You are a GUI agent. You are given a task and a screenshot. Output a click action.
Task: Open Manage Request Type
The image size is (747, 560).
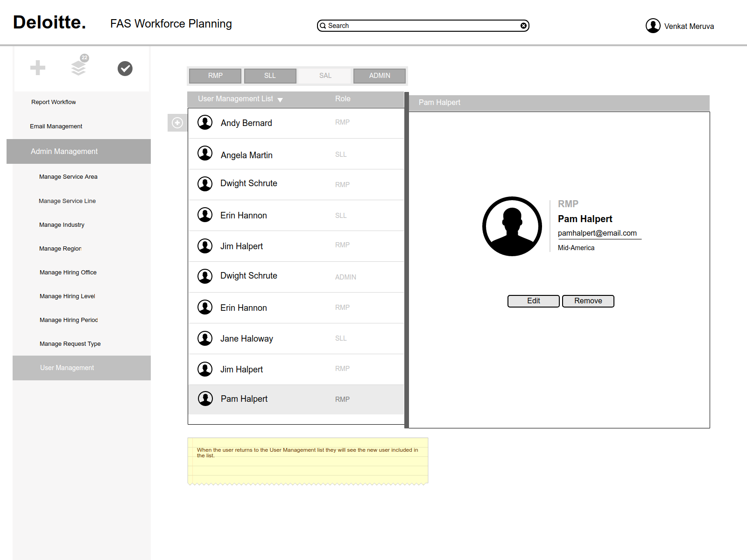click(x=70, y=344)
